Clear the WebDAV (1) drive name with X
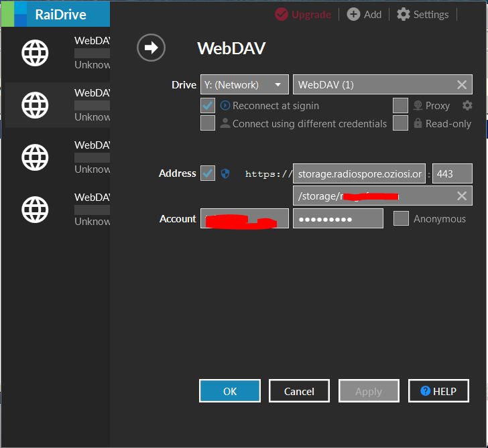This screenshot has height=448, width=488. point(462,84)
